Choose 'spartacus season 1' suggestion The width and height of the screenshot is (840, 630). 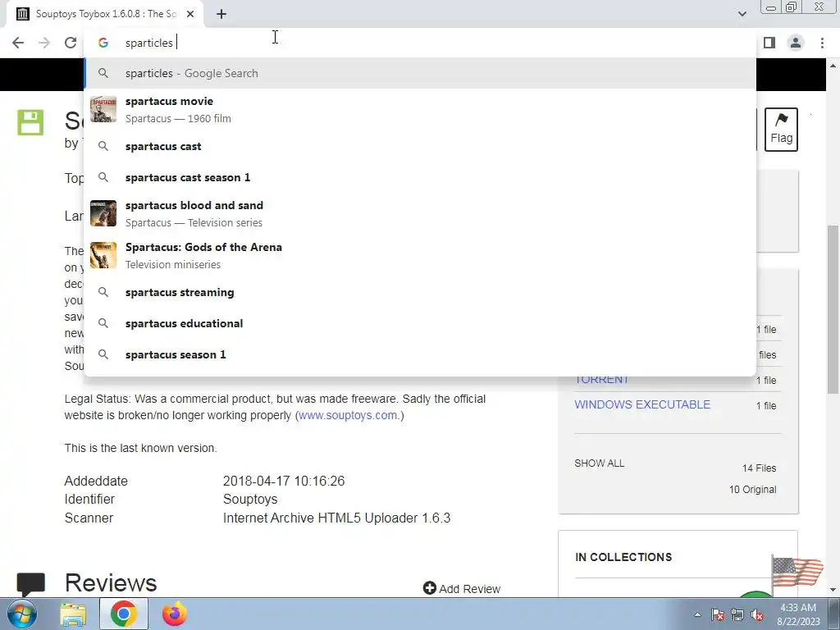420,354
